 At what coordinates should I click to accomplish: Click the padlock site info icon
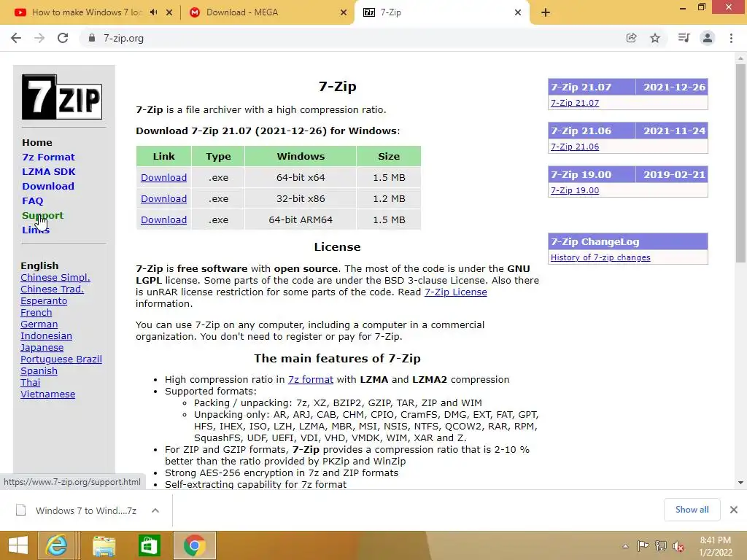(x=92, y=38)
